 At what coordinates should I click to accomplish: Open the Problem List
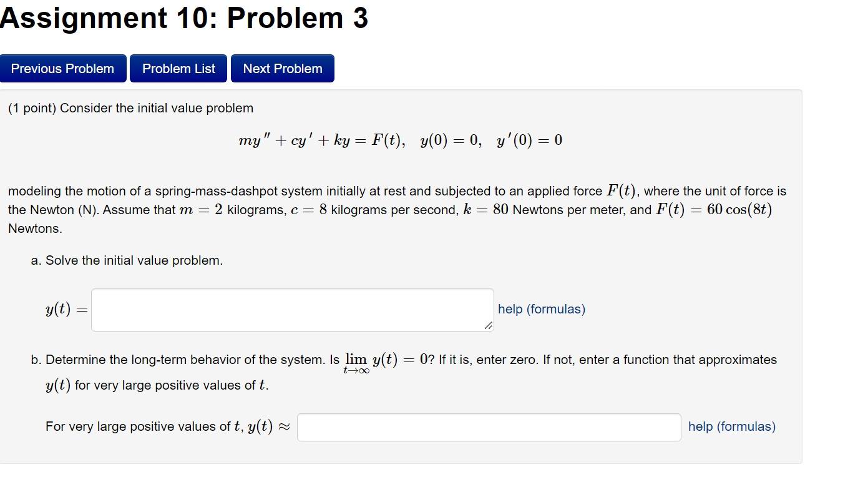(178, 68)
